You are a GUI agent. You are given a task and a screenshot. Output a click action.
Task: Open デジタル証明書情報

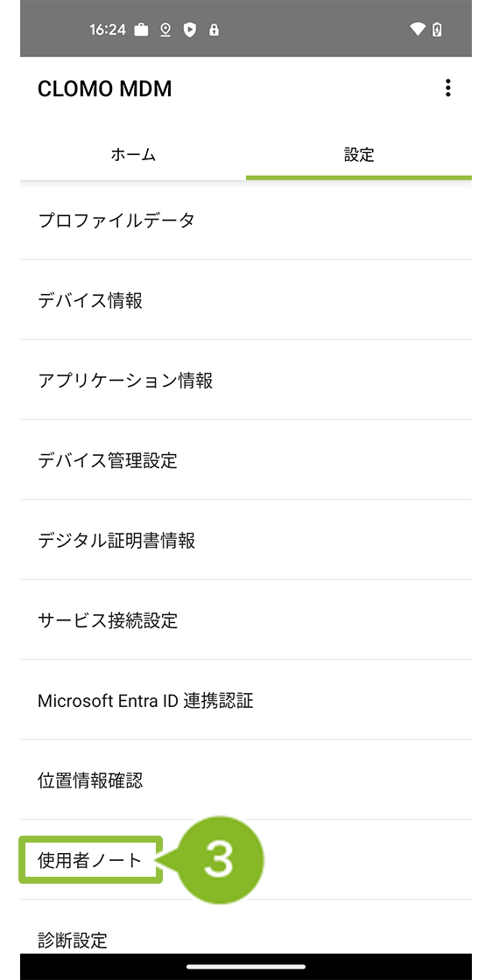coord(246,540)
